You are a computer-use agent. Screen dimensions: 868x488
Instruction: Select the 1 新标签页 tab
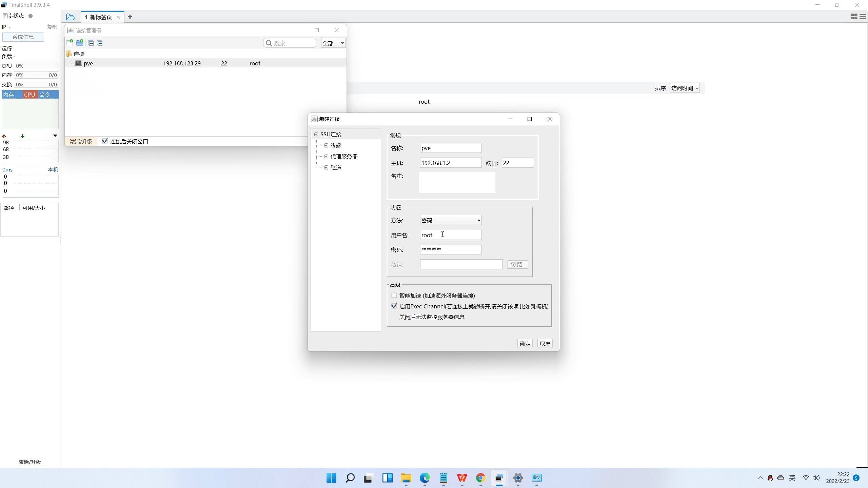pyautogui.click(x=99, y=17)
